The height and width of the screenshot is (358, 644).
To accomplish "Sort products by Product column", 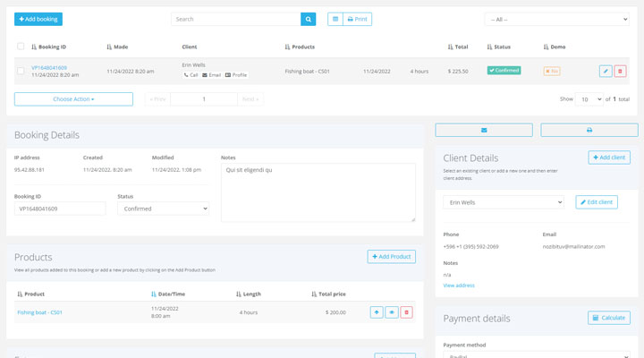I will [x=30, y=294].
